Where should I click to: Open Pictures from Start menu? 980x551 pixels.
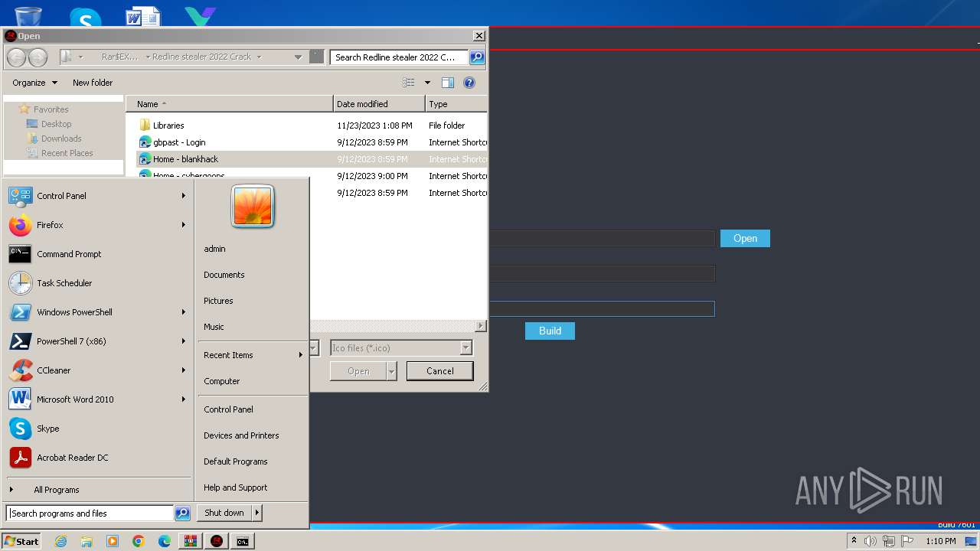(x=218, y=301)
